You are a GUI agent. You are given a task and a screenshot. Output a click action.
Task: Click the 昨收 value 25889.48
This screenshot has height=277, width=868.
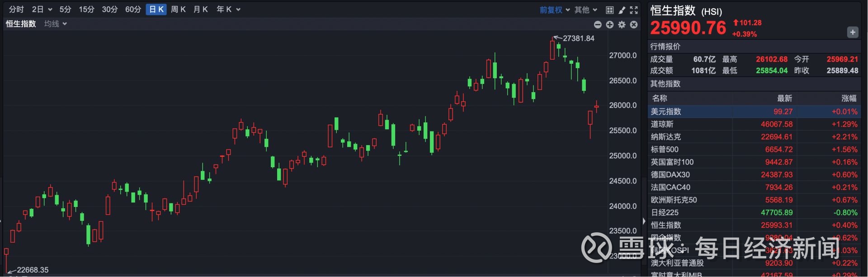[842, 70]
